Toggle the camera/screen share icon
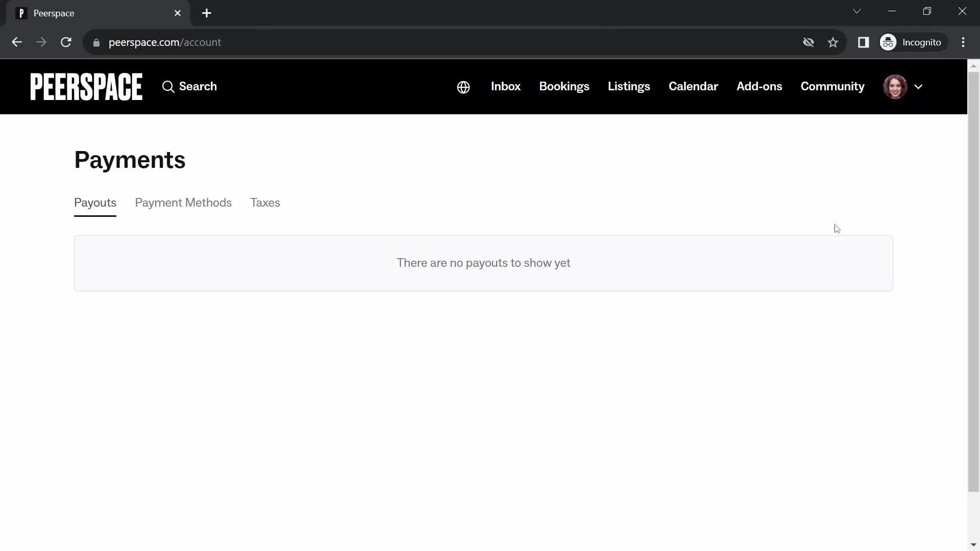 (808, 42)
